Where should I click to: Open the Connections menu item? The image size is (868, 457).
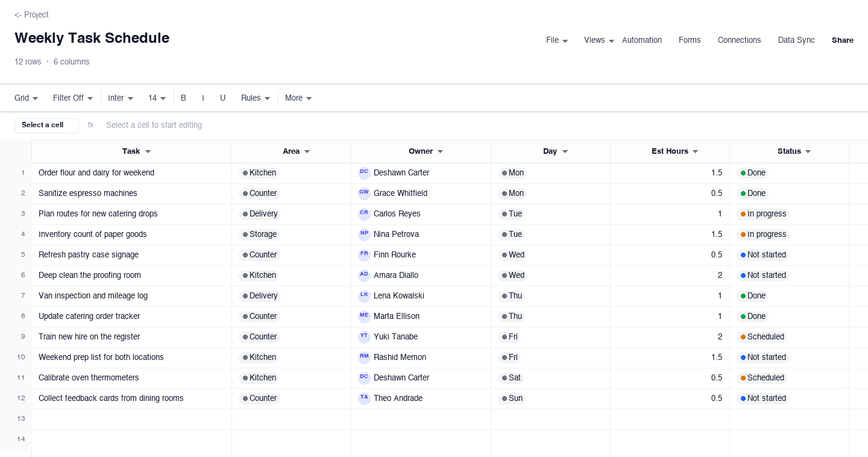coord(739,40)
